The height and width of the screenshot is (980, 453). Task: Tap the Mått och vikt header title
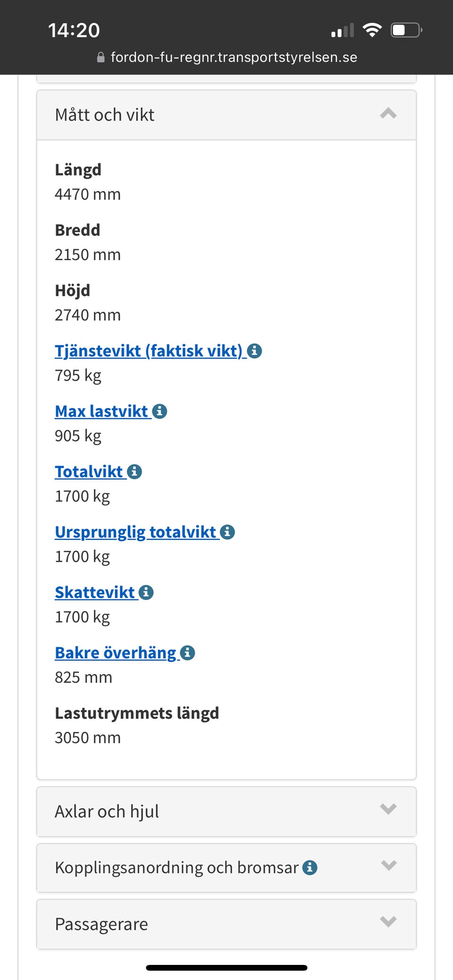[x=105, y=115]
